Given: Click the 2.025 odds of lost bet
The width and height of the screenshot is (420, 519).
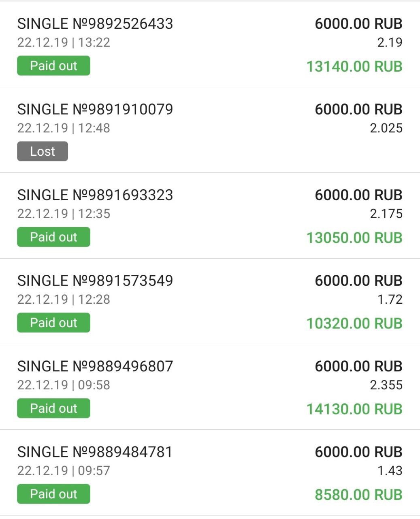Looking at the screenshot, I should click(386, 128).
